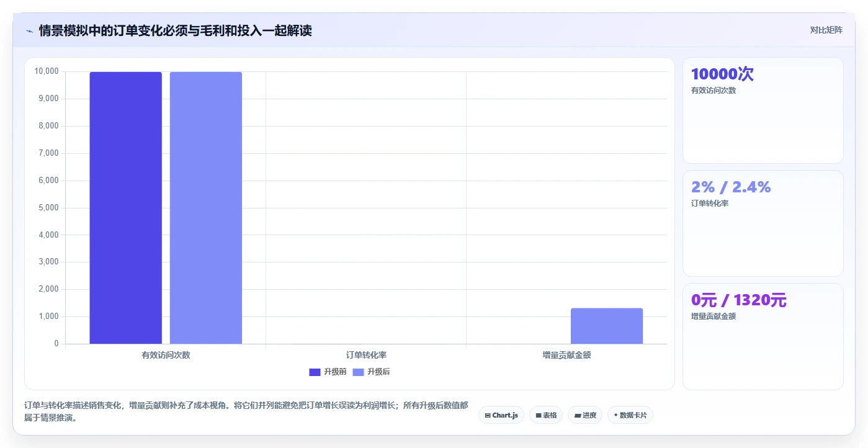Image resolution: width=868 pixels, height=448 pixels.
Task: Click the 升级前 dark blue legend swatch
Action: [x=315, y=372]
